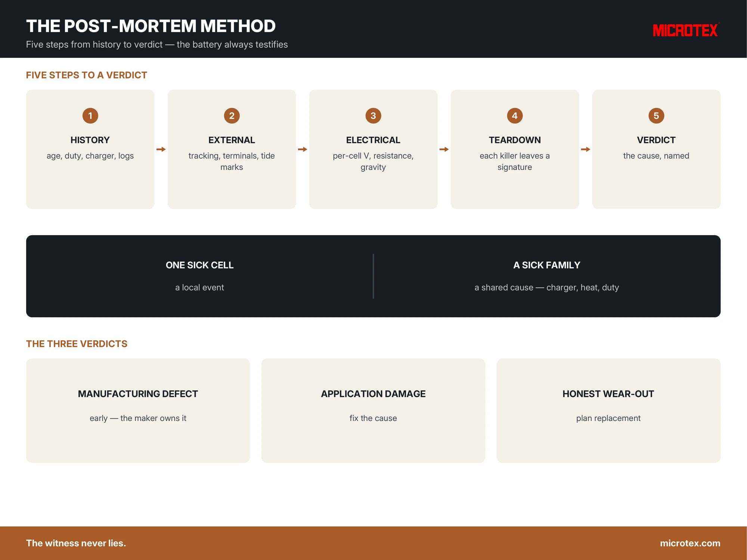Click the 'EXTERNAL' step title
The width and height of the screenshot is (747, 560).
(x=232, y=140)
